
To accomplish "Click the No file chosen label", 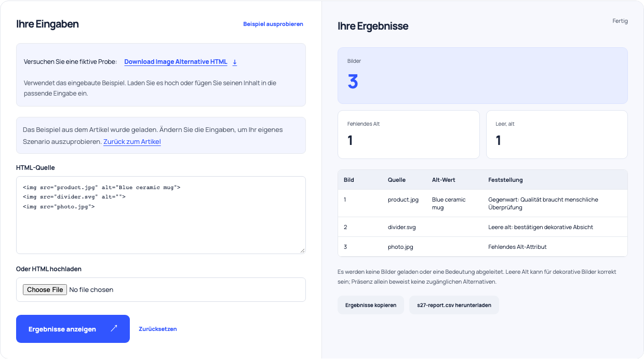I will (x=91, y=290).
